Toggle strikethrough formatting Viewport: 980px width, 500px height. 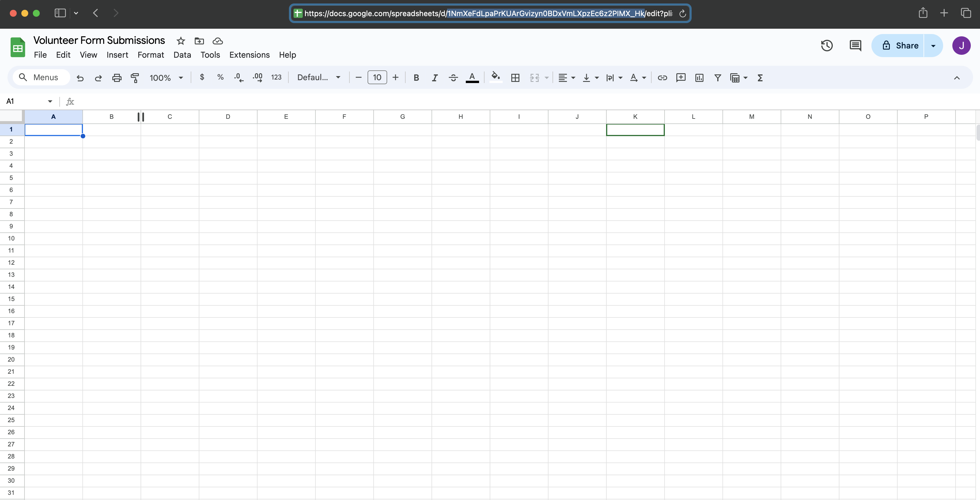[453, 78]
